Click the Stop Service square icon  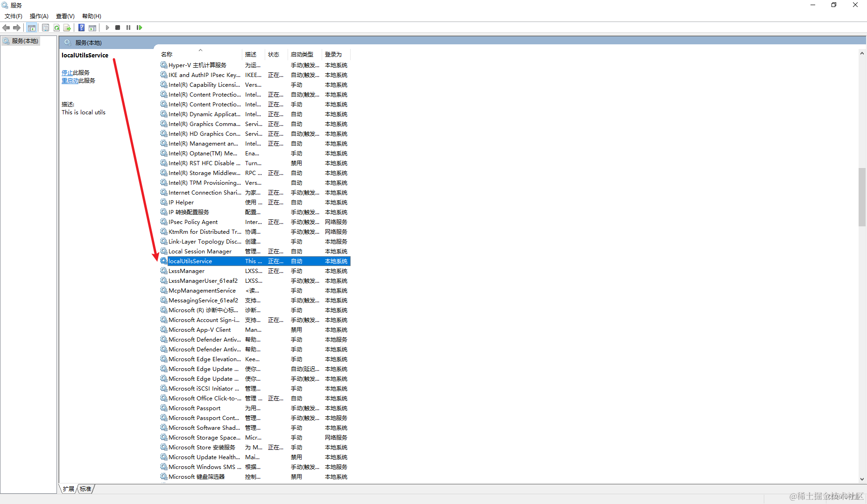pos(118,28)
